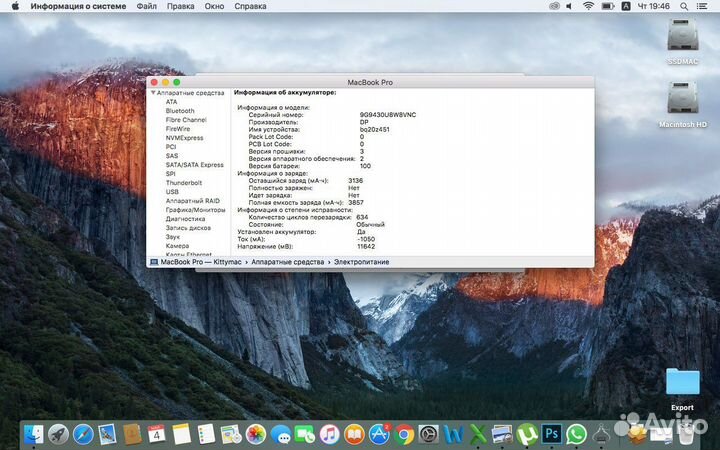
Task: Launch Launchpad rocket icon in dock
Action: (58, 434)
